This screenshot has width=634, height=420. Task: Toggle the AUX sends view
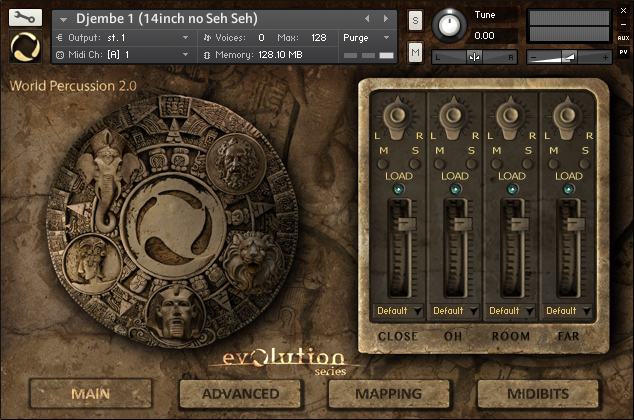[623, 38]
